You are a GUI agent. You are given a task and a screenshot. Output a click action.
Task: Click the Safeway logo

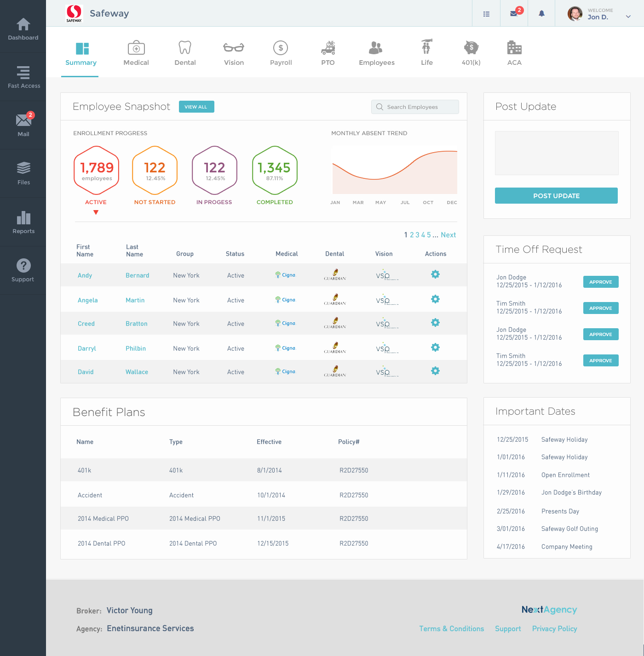pos(74,14)
